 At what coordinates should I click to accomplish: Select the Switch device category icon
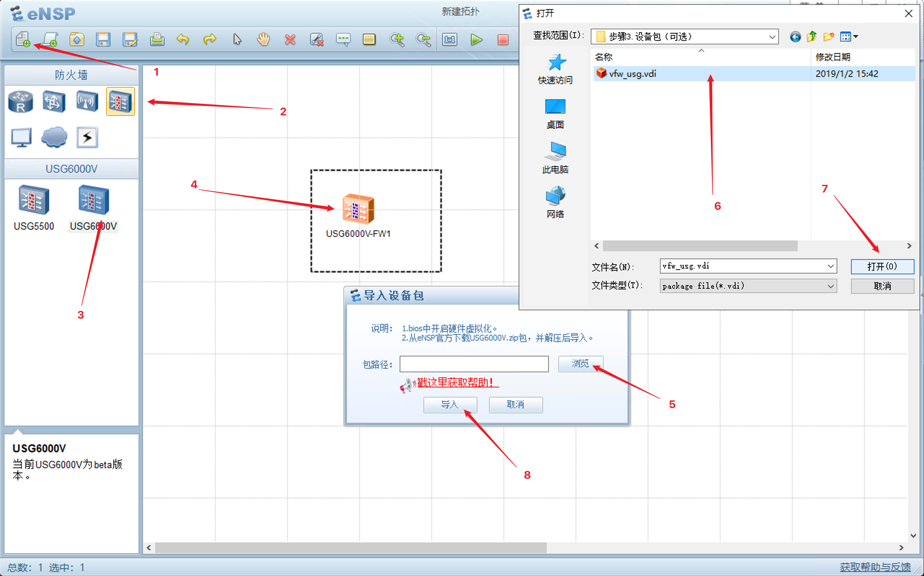click(x=54, y=102)
